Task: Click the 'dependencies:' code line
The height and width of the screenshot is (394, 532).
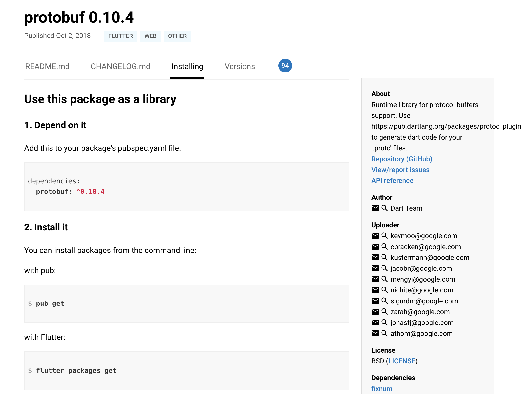Action: click(x=54, y=181)
